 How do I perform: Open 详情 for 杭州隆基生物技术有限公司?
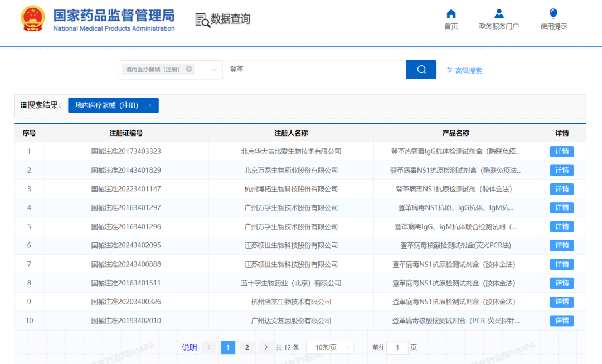click(562, 302)
